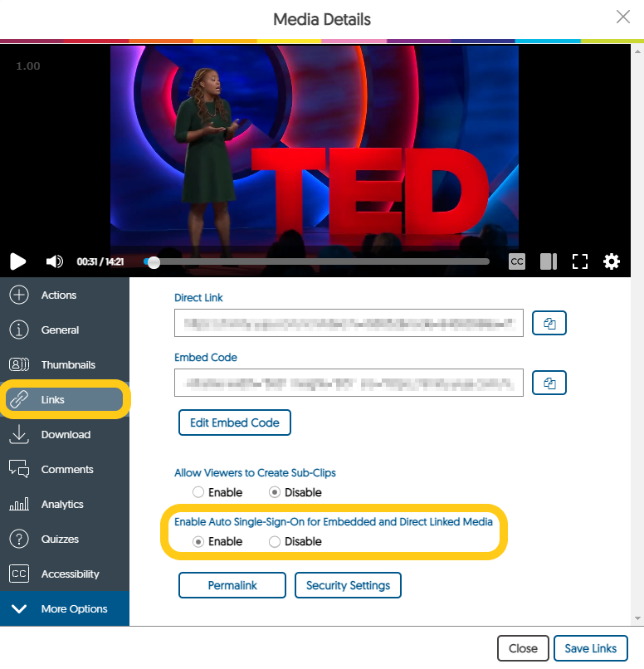Click Edit Embed Code button
The height and width of the screenshot is (669, 644).
point(235,422)
